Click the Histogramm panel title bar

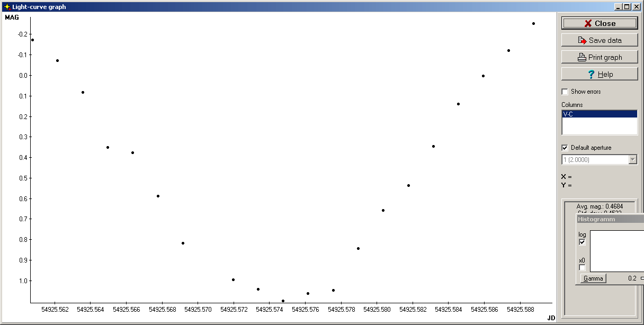click(609, 219)
